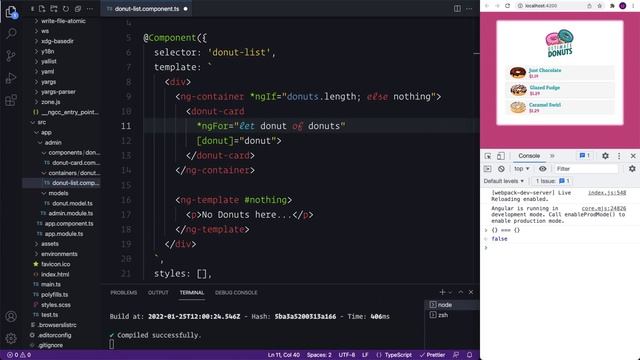Toggle device toolbar in DevTools

click(500, 156)
